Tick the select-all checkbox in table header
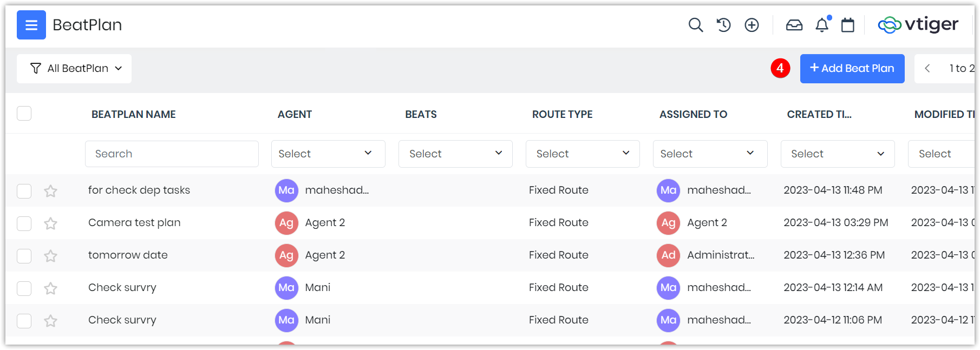 click(24, 114)
